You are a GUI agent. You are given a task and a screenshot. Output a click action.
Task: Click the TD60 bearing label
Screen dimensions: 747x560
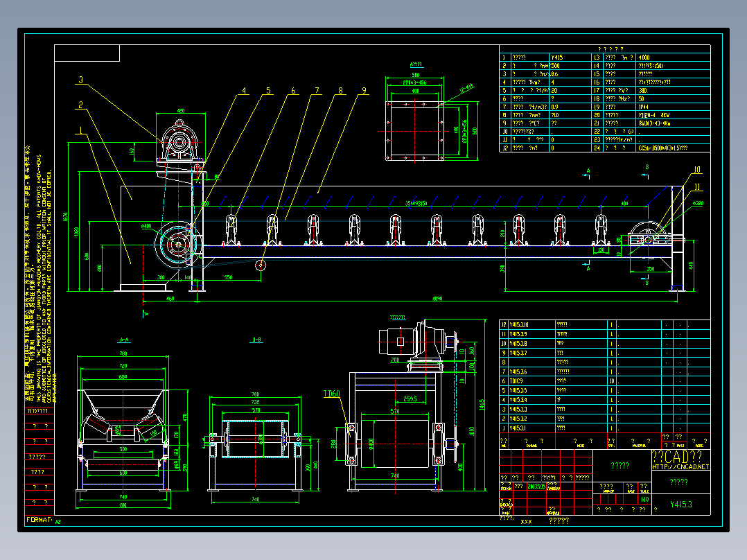(x=331, y=394)
